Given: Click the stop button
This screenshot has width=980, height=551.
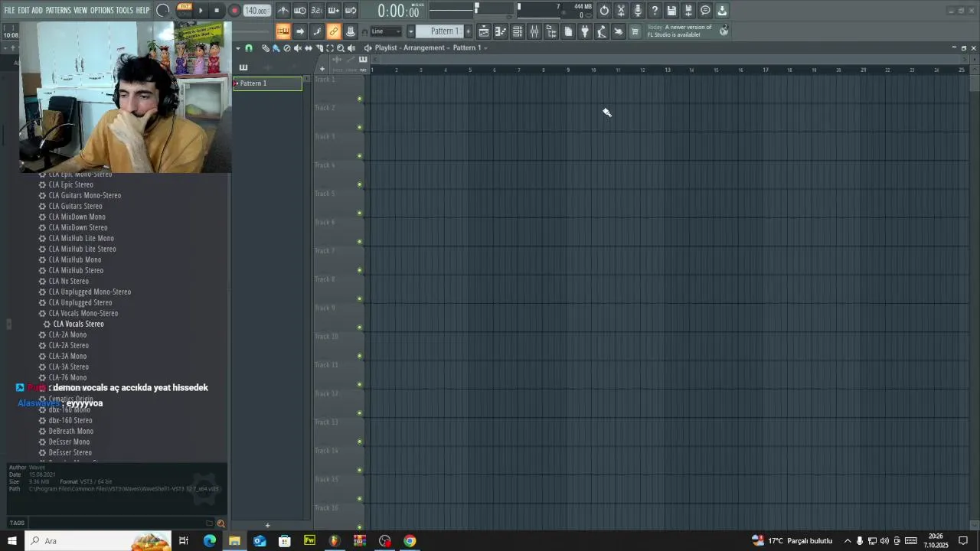Looking at the screenshot, I should click(217, 11).
